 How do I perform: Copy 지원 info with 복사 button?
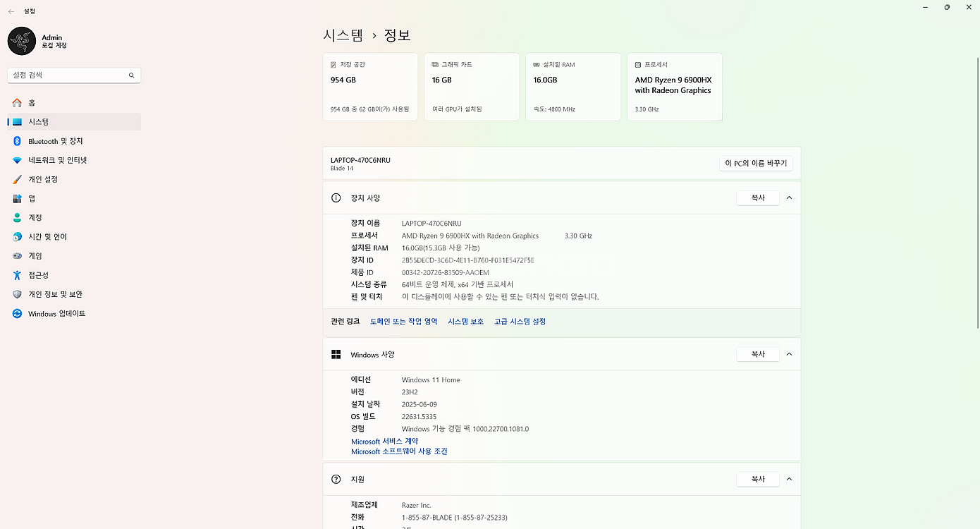coord(758,480)
